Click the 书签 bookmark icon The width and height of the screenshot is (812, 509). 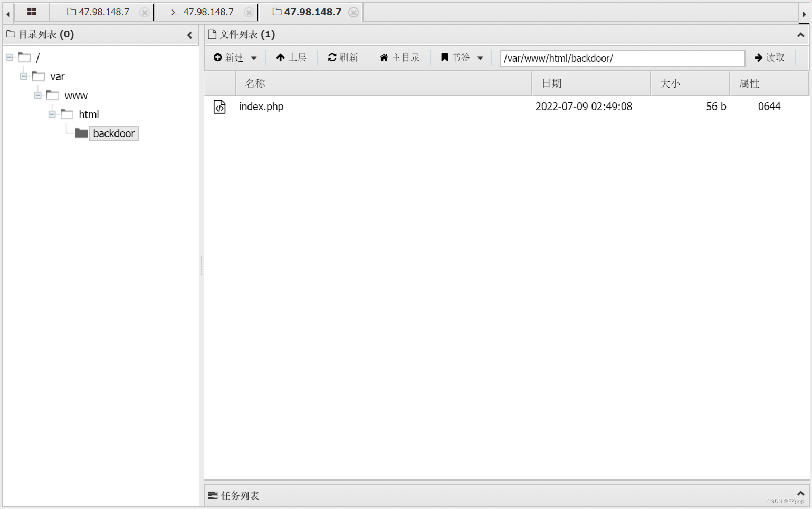click(445, 57)
